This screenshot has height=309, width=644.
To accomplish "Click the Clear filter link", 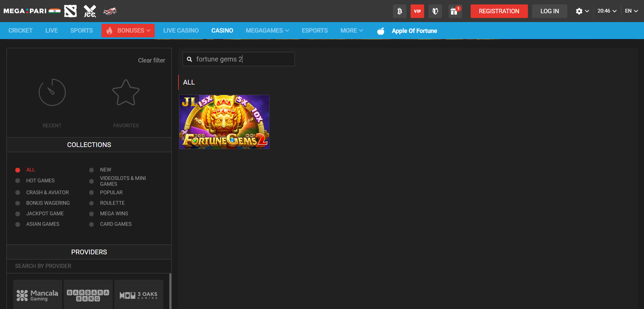I will [x=151, y=60].
